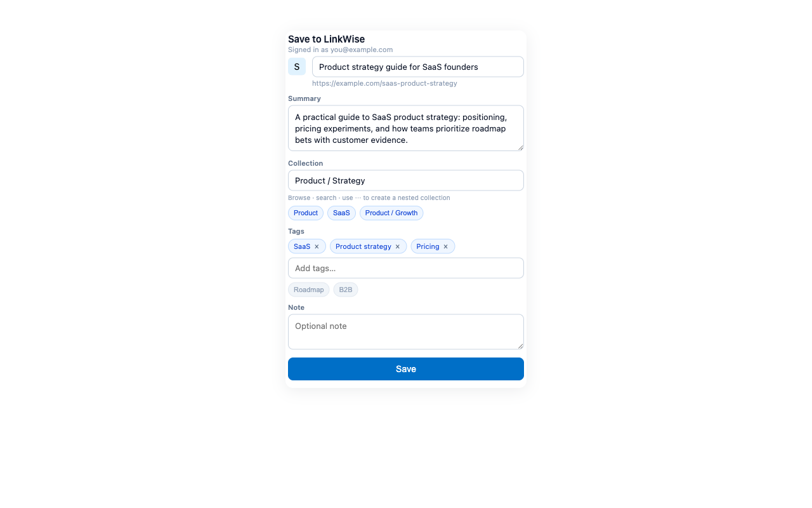Click the Product strategy tag chip label

[x=363, y=246]
